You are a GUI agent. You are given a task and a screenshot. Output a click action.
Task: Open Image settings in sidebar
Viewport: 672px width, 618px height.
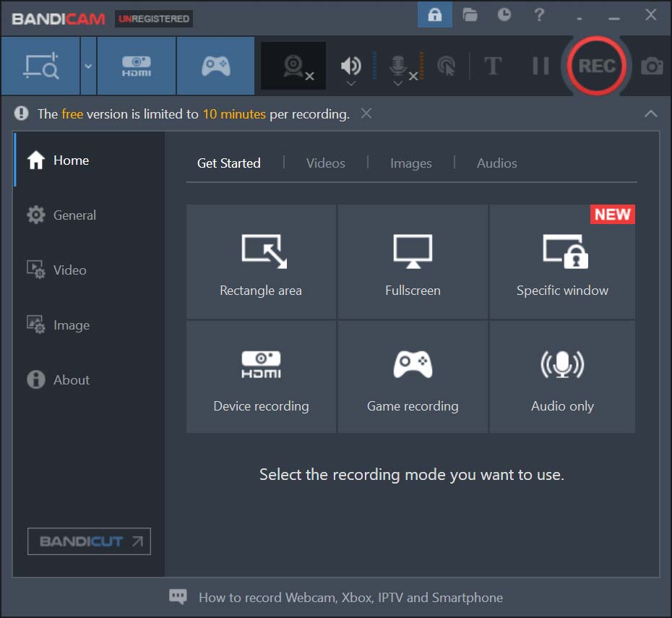pos(89,325)
